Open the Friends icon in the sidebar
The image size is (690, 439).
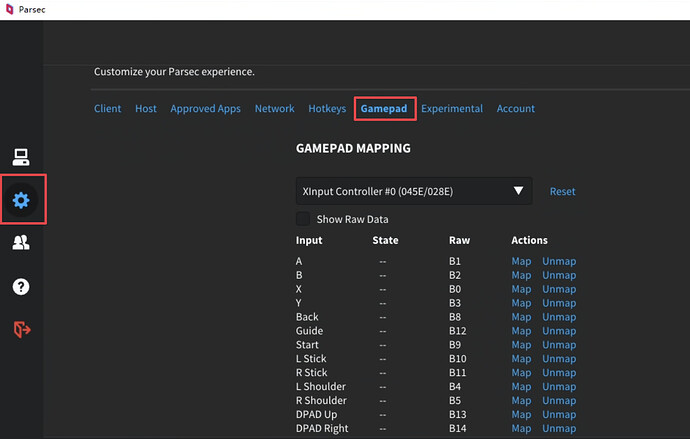21,242
